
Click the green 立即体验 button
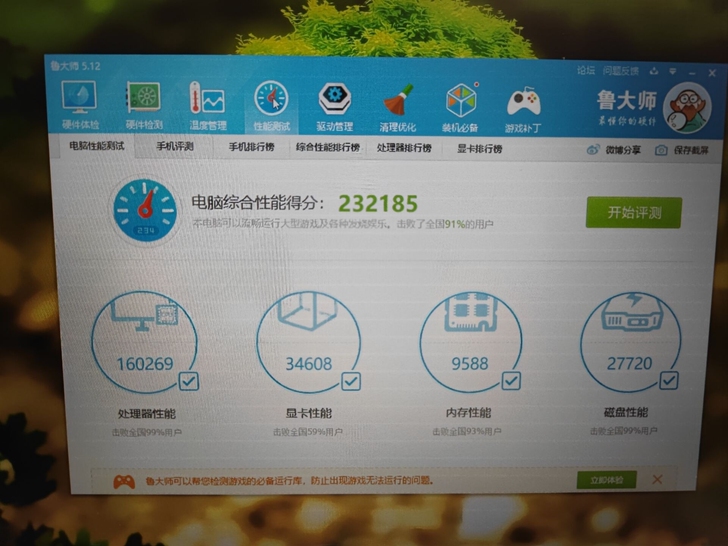point(606,480)
